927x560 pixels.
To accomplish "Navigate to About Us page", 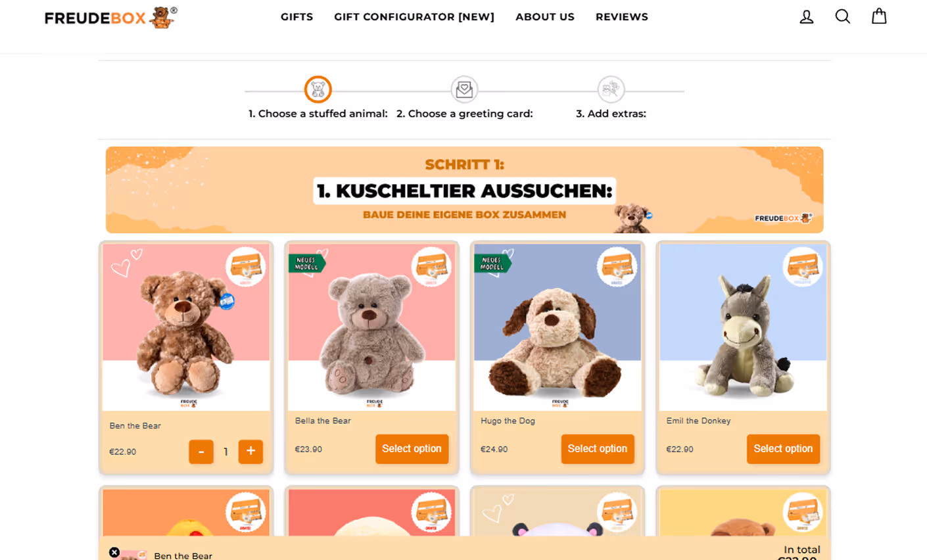I will tap(545, 17).
